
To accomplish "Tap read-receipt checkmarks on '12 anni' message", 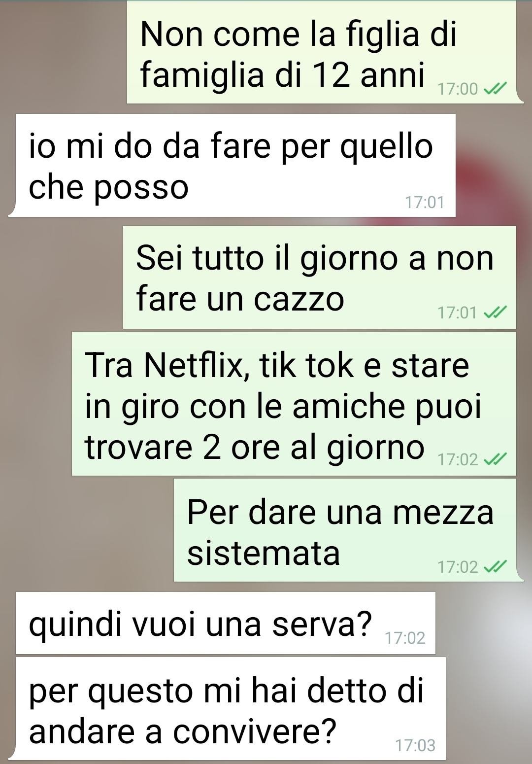I will pyautogui.click(x=495, y=89).
